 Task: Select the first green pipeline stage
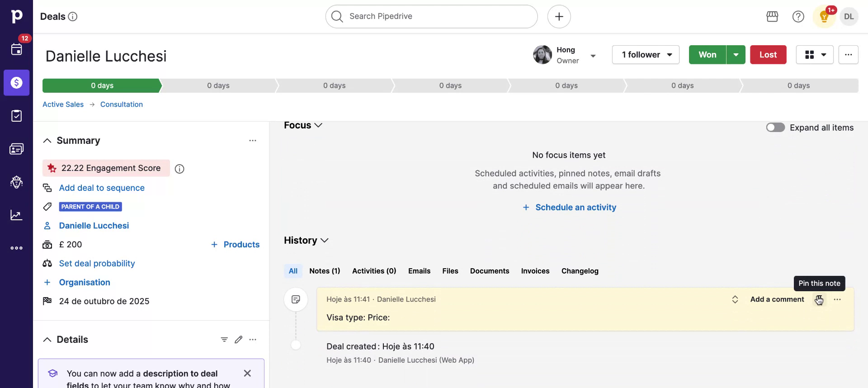pos(102,85)
